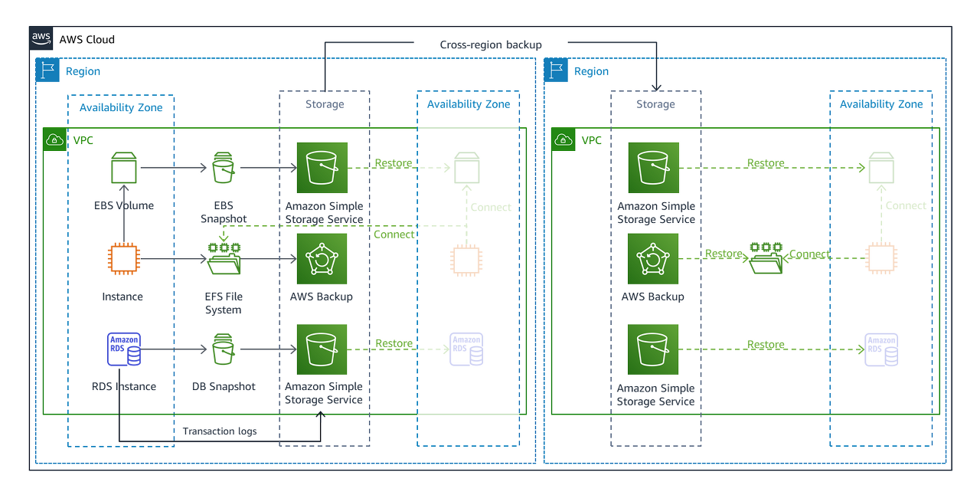This screenshot has height=495, width=980.
Task: Click the right "Region" label
Action: (x=592, y=71)
